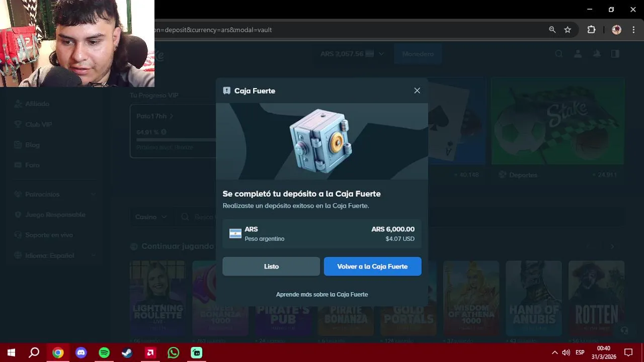Open the volume control in system tray
Screen dimensions: 644x362
566,352
